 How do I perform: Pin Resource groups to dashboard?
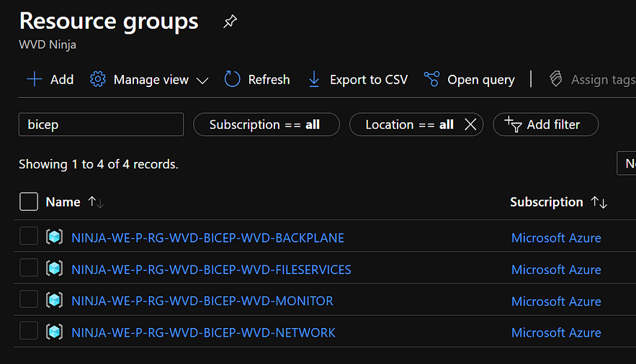(x=230, y=22)
